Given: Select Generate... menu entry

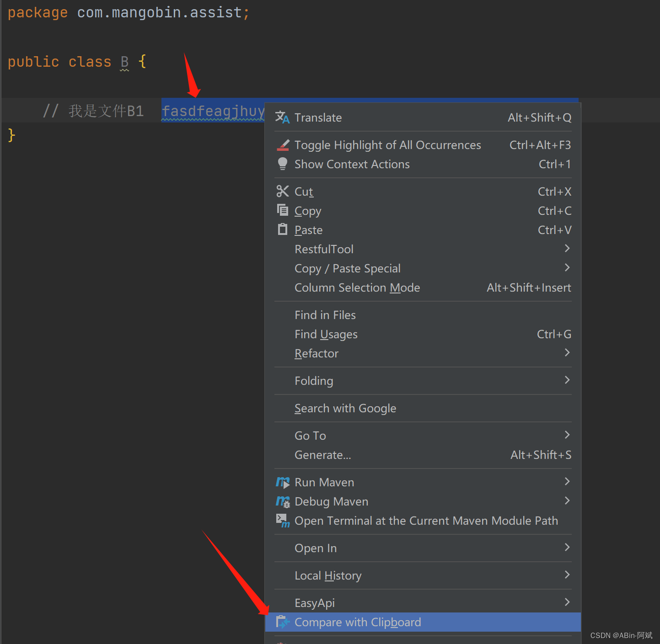Looking at the screenshot, I should [x=423, y=455].
